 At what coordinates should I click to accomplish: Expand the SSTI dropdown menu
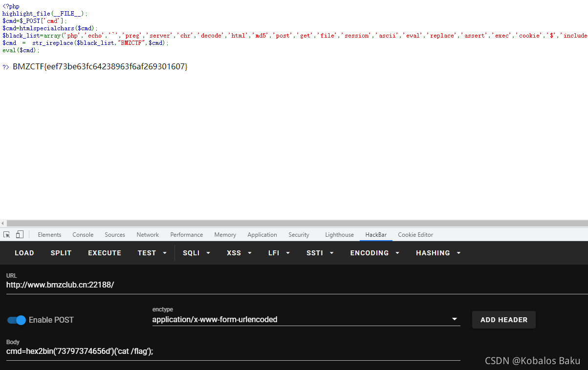pos(320,253)
